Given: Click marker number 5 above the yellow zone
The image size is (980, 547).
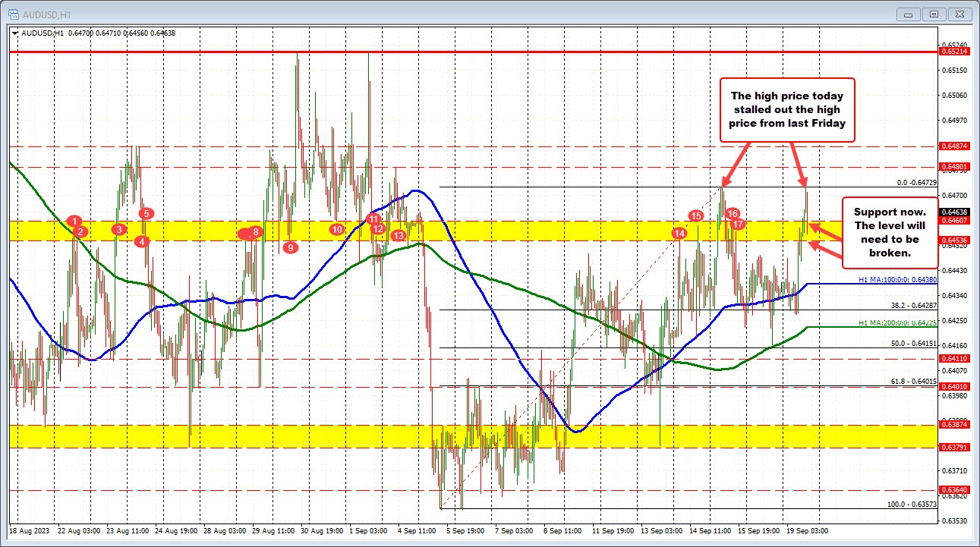Looking at the screenshot, I should tap(145, 213).
